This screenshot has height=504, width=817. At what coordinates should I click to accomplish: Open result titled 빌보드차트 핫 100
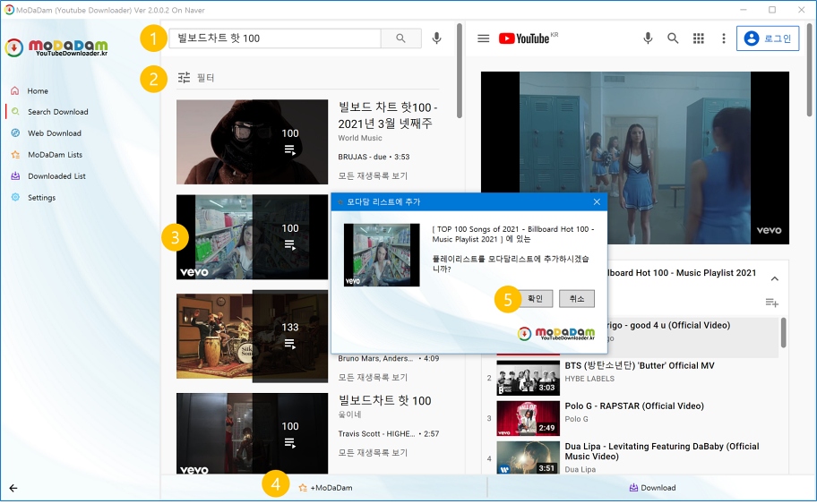coord(384,400)
